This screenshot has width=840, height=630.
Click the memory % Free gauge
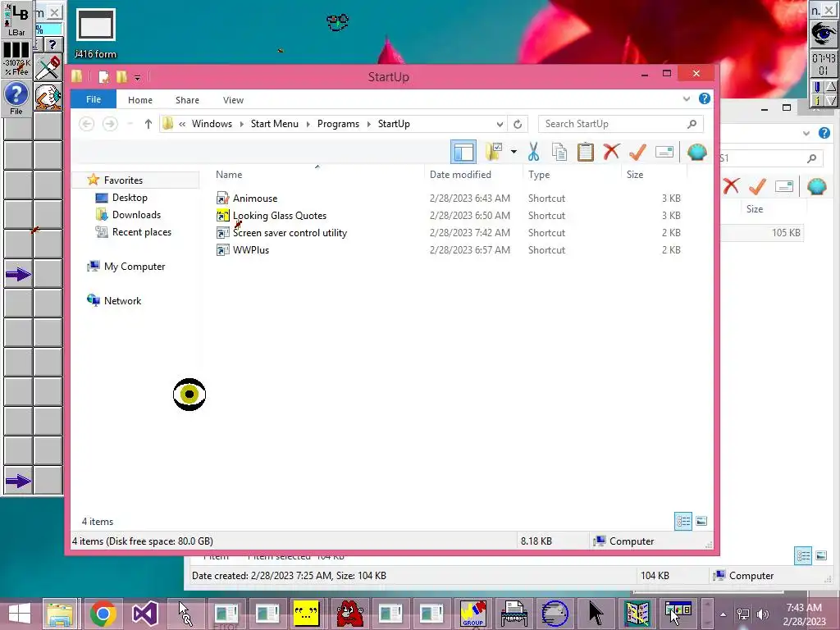[x=16, y=59]
